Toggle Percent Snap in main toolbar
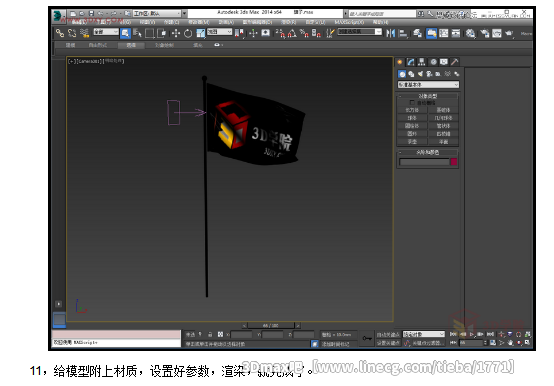Viewport: 554px width, 386px height. pyautogui.click(x=304, y=34)
